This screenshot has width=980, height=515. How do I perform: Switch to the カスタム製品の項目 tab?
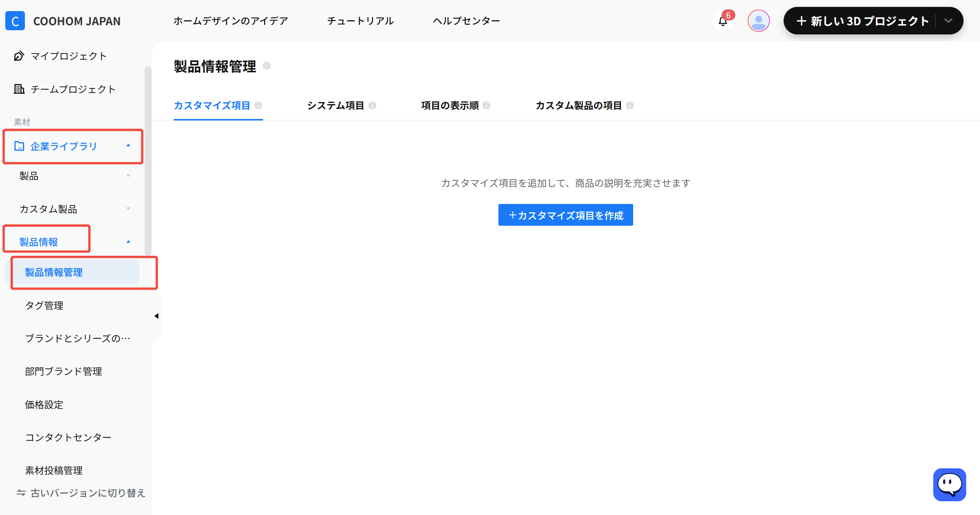coord(578,105)
